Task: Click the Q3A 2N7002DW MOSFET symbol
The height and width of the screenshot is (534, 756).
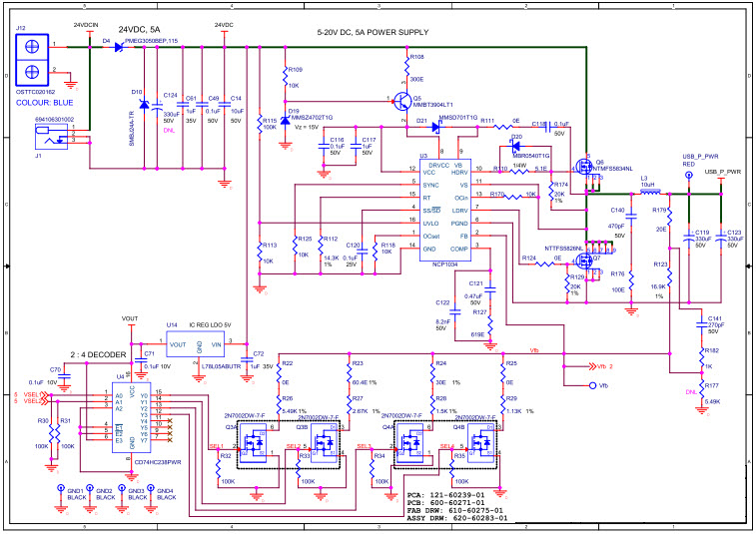Action: click(253, 443)
